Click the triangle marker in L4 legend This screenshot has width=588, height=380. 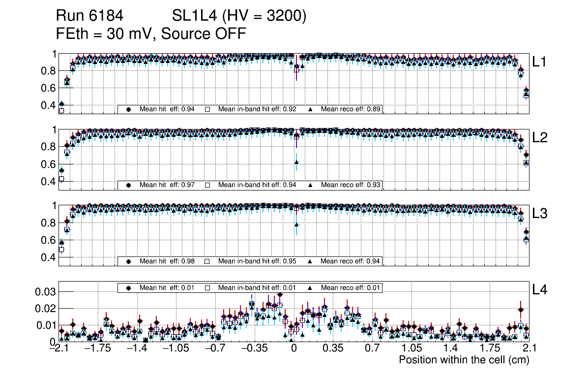pos(311,288)
